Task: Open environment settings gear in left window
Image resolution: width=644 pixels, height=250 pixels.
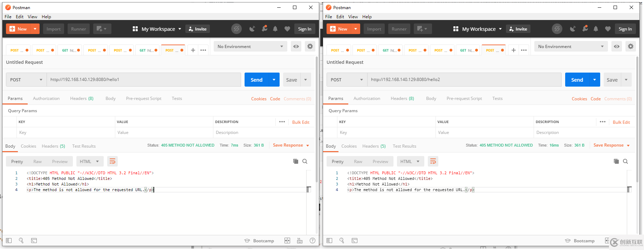Action: (x=310, y=46)
